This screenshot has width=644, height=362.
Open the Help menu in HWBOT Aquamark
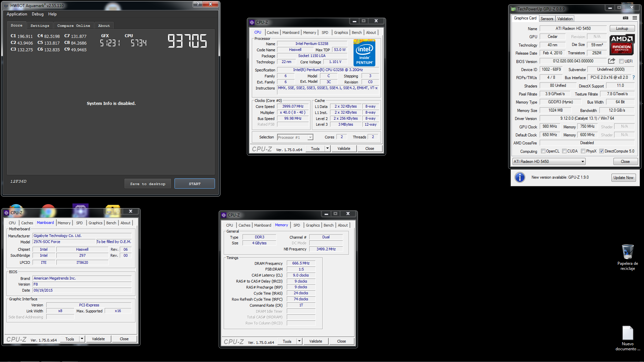52,14
